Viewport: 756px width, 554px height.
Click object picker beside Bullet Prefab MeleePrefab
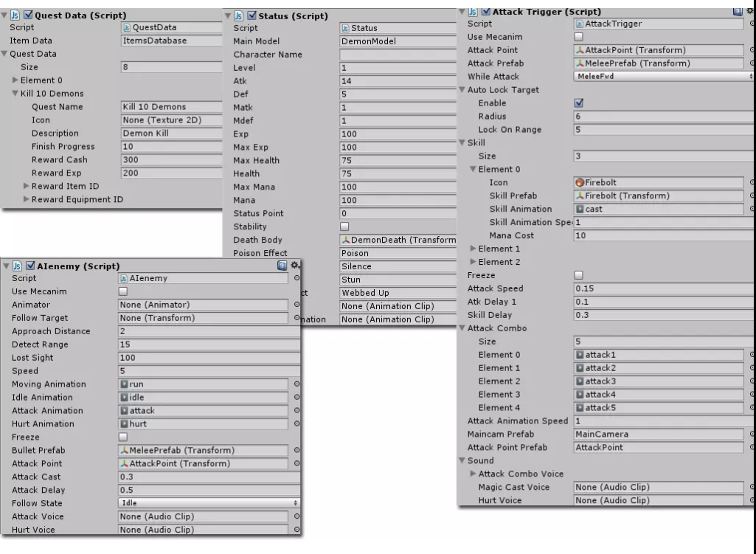[296, 450]
